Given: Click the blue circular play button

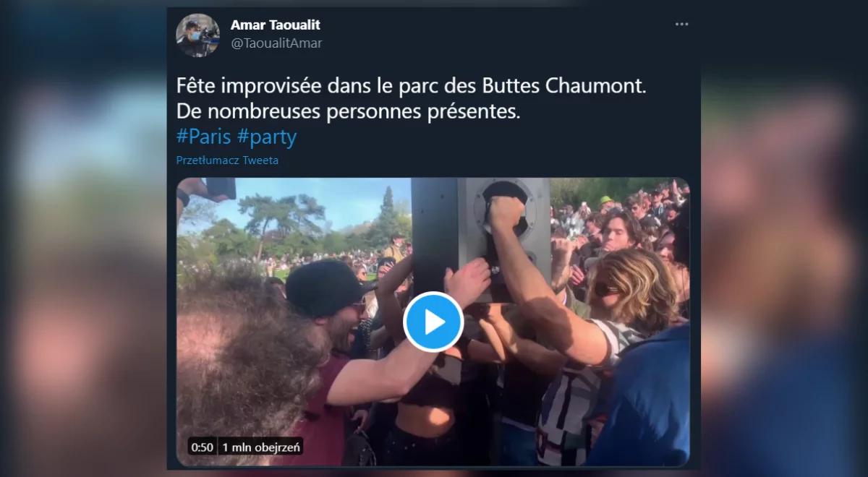Looking at the screenshot, I should pyautogui.click(x=433, y=322).
